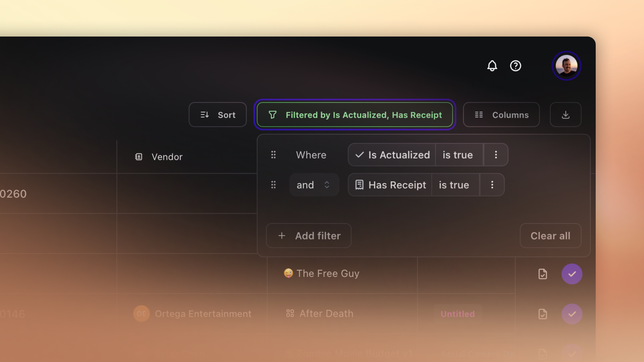Open the profile avatar picture
Screen dimensions: 644x362
(567, 66)
